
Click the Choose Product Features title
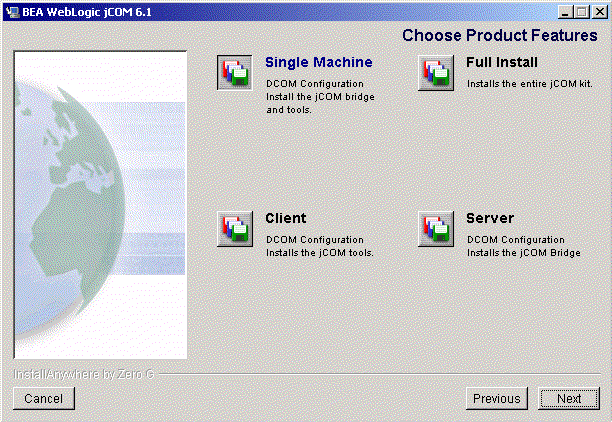click(x=500, y=36)
